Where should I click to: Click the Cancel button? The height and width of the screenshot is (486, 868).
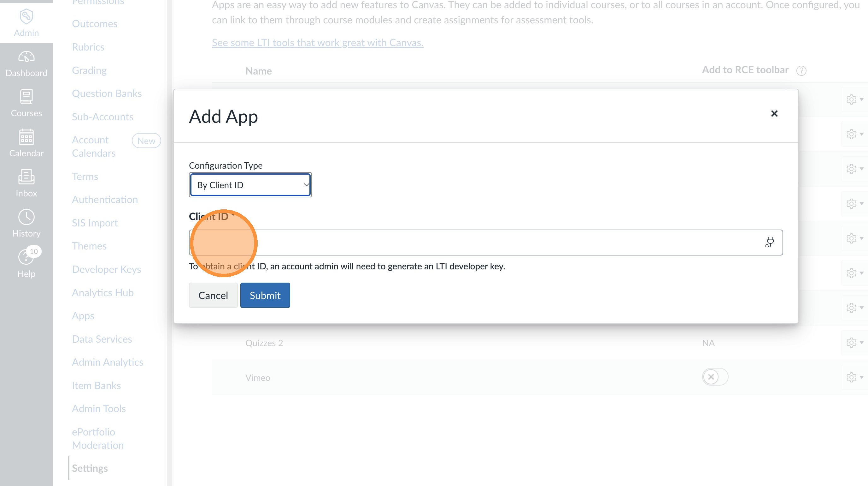pyautogui.click(x=213, y=295)
